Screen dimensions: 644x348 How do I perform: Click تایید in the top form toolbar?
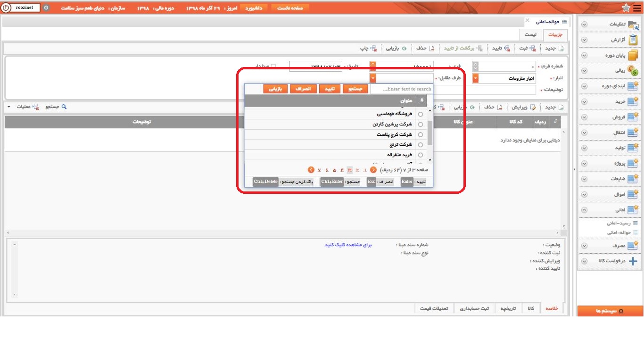point(502,48)
